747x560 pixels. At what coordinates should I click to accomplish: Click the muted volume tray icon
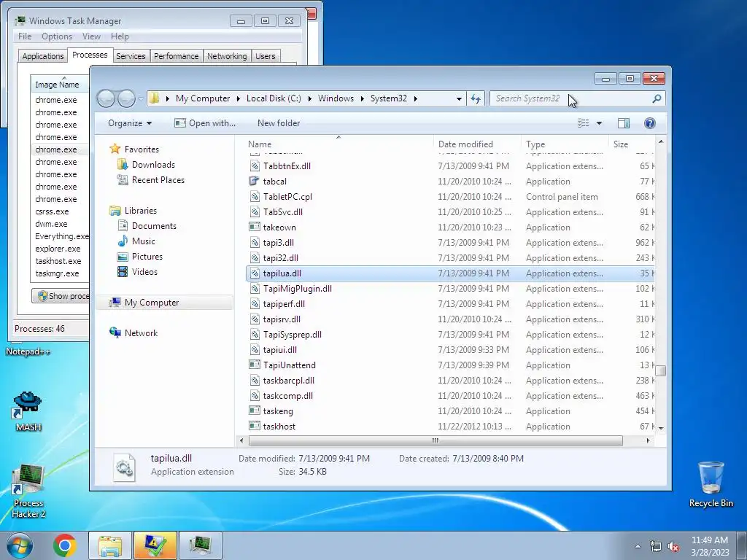[673, 547]
